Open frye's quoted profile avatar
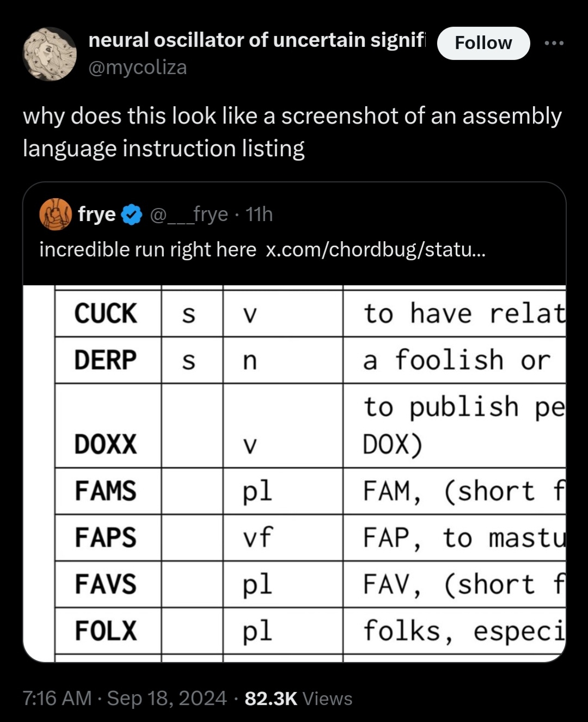This screenshot has height=722, width=588. 56,215
